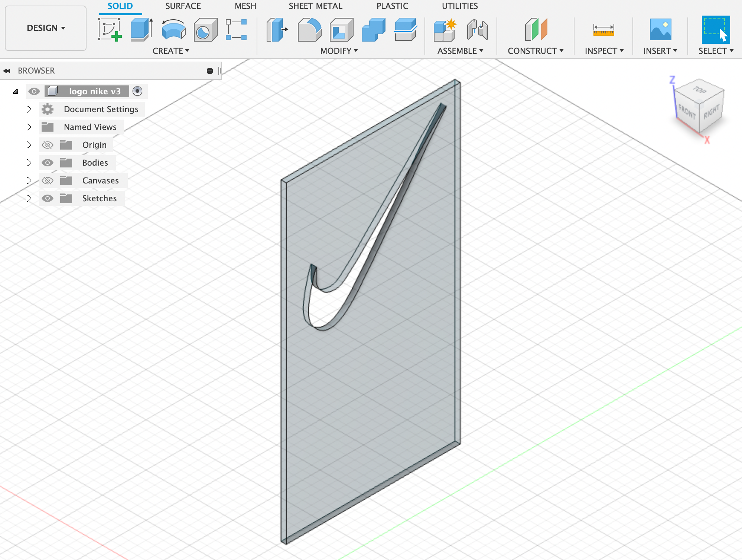Select the Insert Image tool

pyautogui.click(x=660, y=30)
